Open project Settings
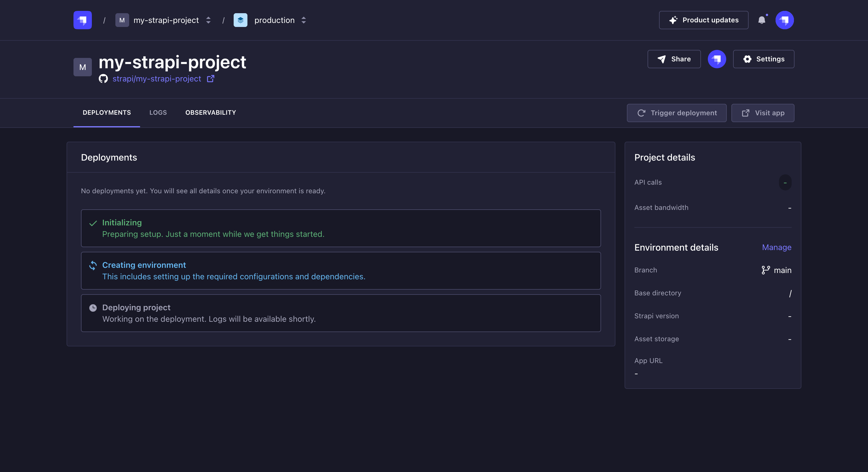Viewport: 868px width, 472px height. coord(764,59)
